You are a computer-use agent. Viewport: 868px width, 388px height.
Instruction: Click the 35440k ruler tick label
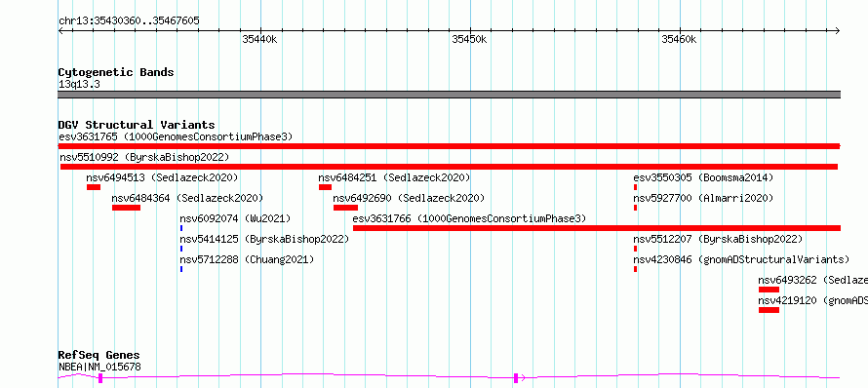[x=259, y=39]
